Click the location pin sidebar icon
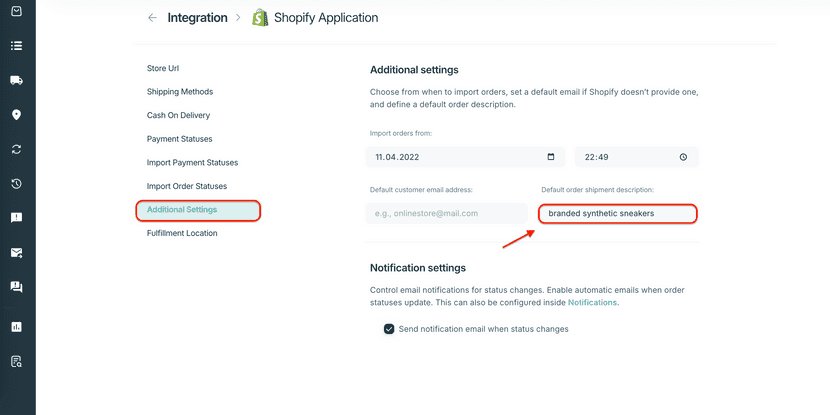This screenshot has width=830, height=415. tap(17, 115)
